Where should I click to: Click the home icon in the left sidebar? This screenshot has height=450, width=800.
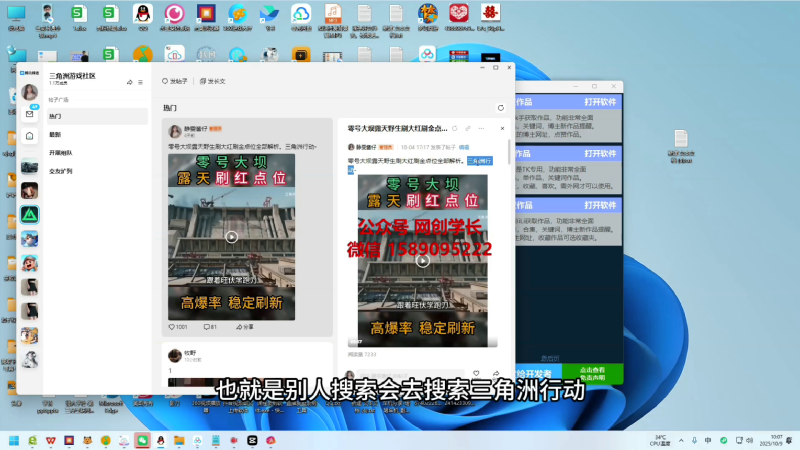coord(30,136)
